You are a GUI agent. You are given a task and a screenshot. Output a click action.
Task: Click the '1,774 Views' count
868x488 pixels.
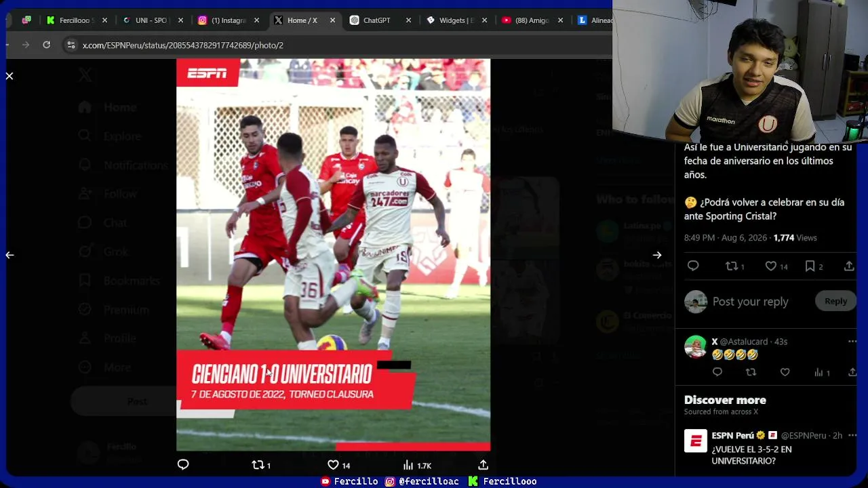(x=795, y=238)
